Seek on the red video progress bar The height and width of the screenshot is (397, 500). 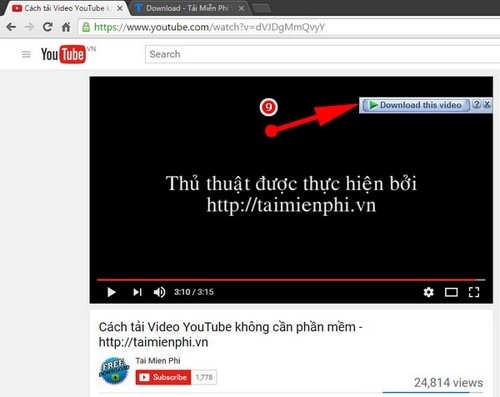[291, 280]
